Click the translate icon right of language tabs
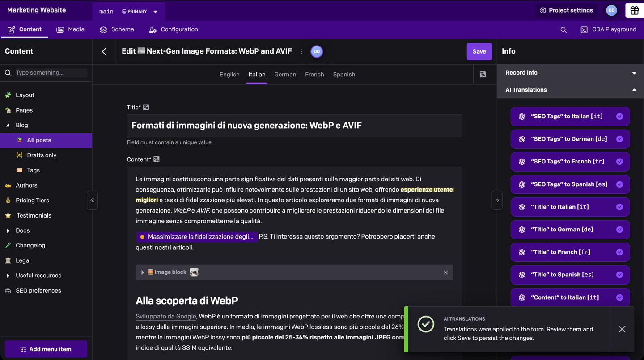 (483, 75)
